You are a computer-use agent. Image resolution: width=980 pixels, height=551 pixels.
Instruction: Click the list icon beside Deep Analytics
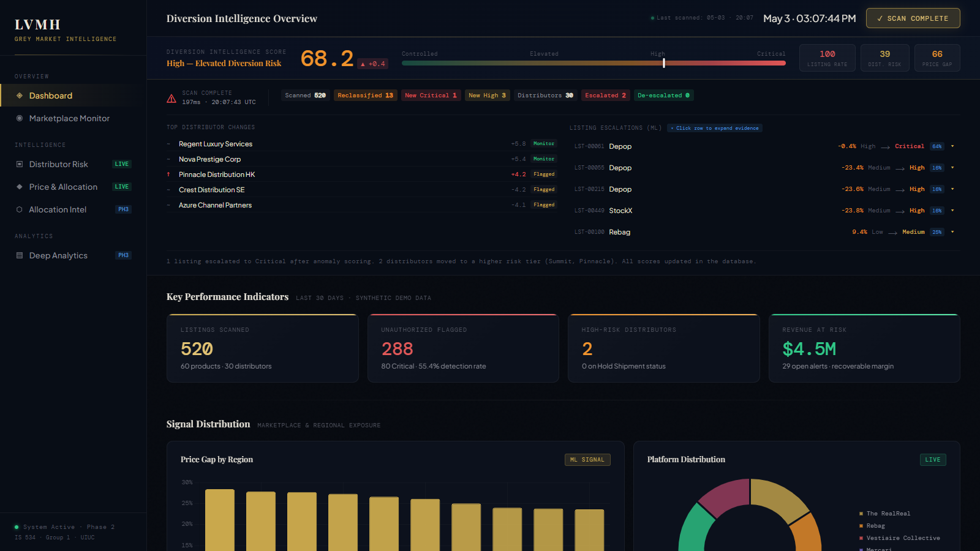pyautogui.click(x=20, y=255)
